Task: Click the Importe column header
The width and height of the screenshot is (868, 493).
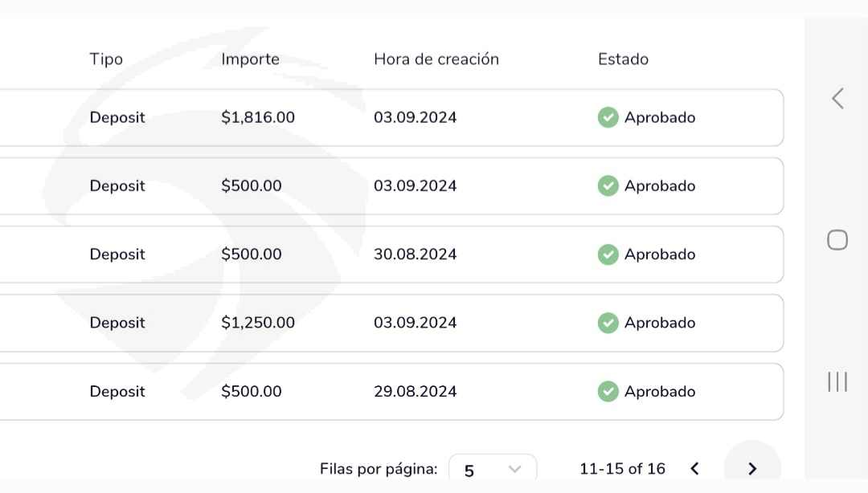Action: tap(250, 59)
